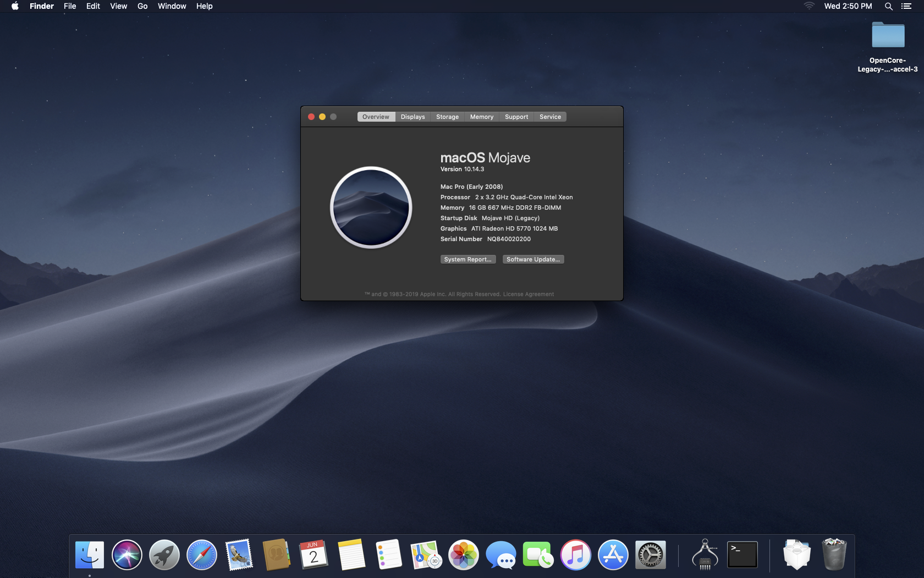The width and height of the screenshot is (924, 578).
Task: Click the ATI Radeon HD 5770 graphics text
Action: [514, 229]
